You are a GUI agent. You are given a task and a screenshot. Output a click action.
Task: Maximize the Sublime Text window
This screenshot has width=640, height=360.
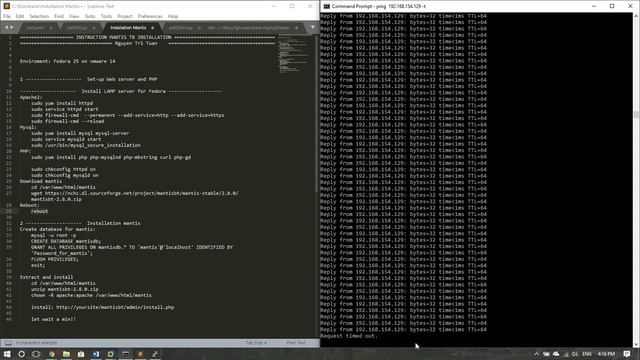point(292,6)
